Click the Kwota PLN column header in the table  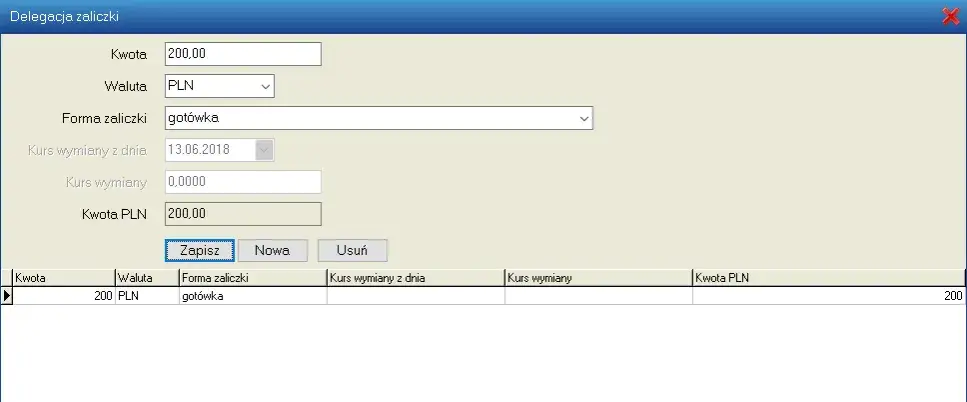[828, 278]
